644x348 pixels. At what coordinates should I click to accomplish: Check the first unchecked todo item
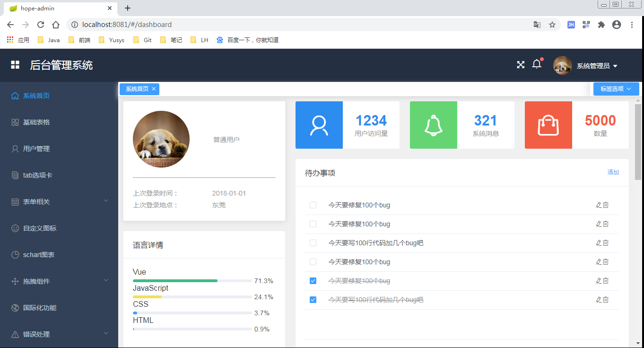click(x=313, y=205)
